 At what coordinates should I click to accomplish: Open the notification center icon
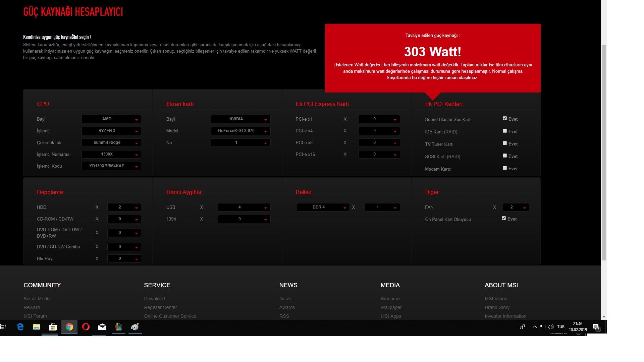point(596,327)
